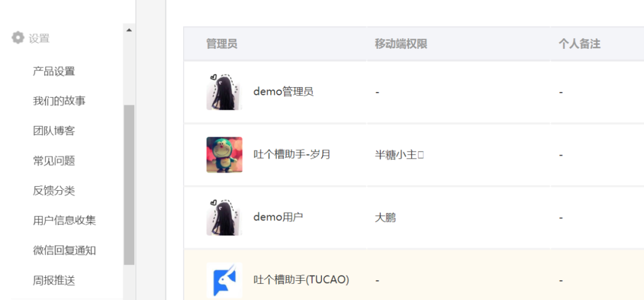Click the blue 吐个槽助手(TUCAO) logo icon
This screenshot has height=300, width=644.
224,280
